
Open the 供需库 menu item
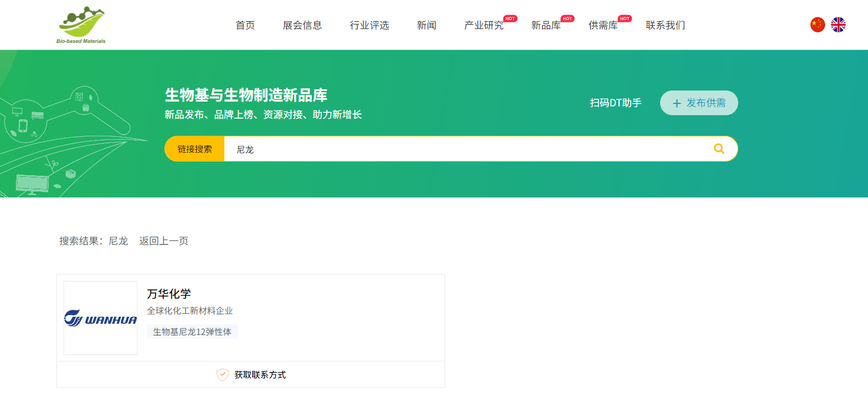(x=603, y=25)
